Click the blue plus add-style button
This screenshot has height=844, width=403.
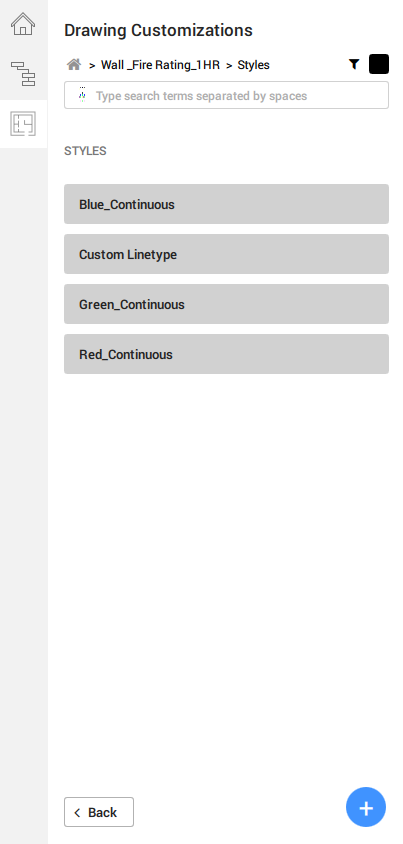[366, 807]
